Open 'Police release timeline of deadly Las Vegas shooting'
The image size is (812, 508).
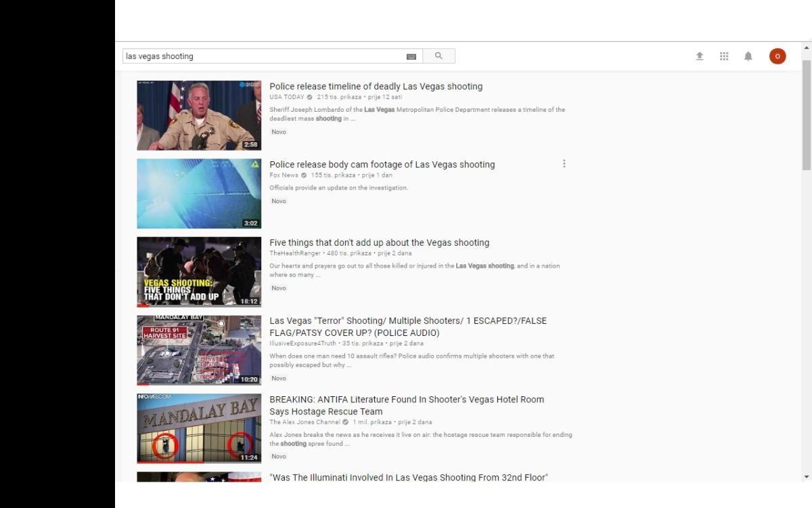[x=376, y=87]
